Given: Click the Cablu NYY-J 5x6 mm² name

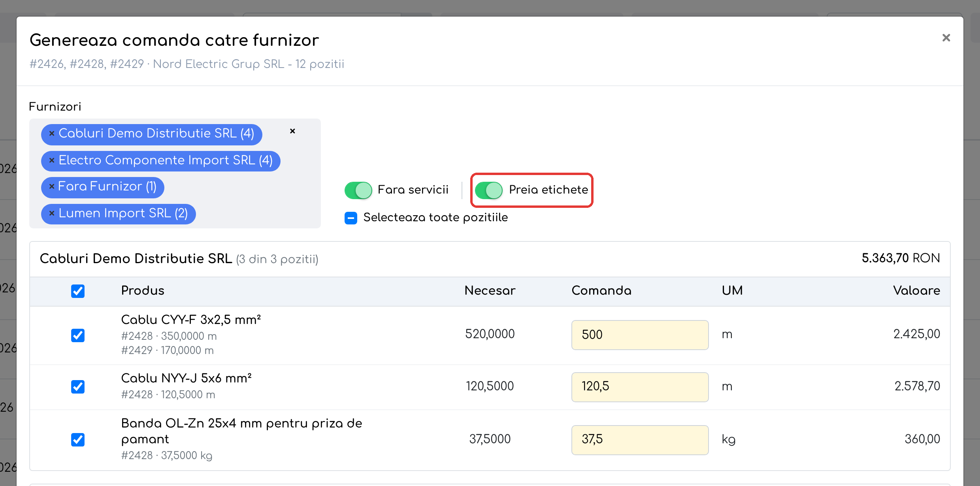Looking at the screenshot, I should (186, 378).
